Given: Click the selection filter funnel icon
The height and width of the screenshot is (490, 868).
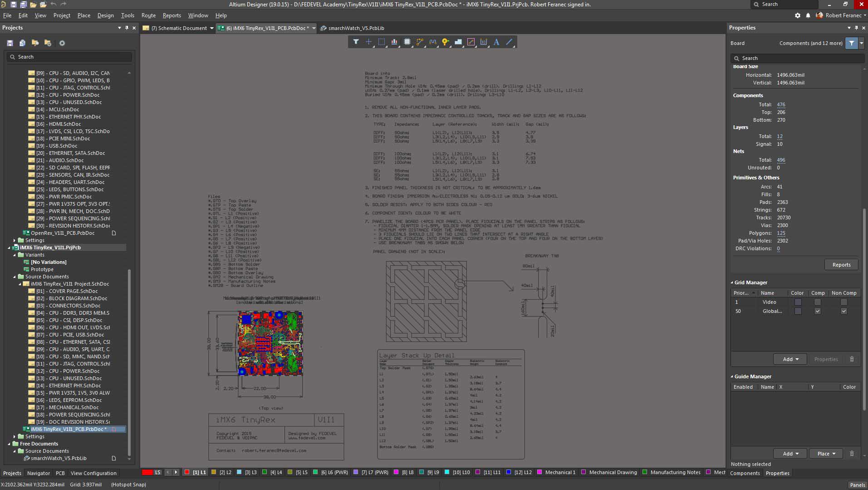Looking at the screenshot, I should click(356, 42).
